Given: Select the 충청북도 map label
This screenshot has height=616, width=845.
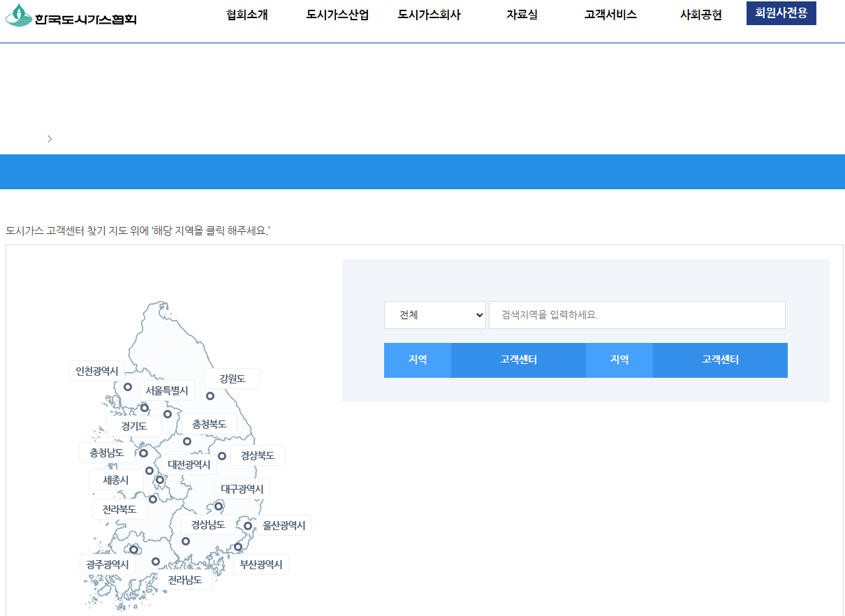Looking at the screenshot, I should (x=209, y=424).
